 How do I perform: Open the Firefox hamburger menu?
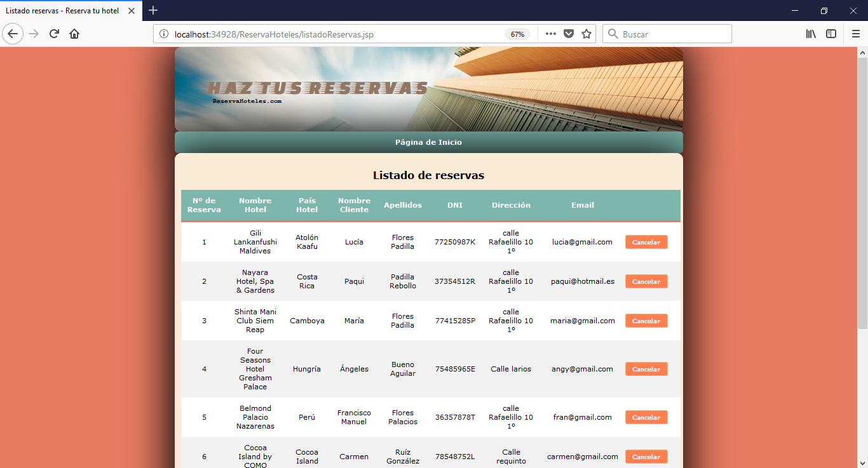(855, 34)
